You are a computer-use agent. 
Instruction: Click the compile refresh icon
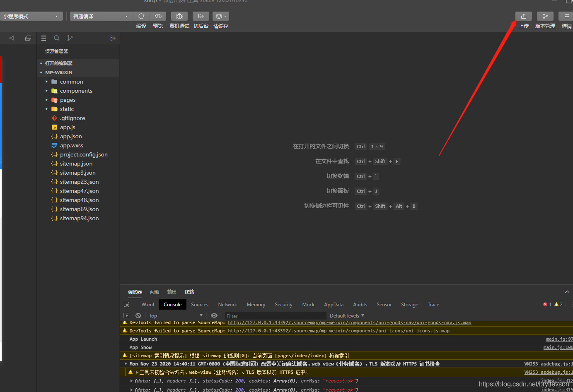coord(141,16)
